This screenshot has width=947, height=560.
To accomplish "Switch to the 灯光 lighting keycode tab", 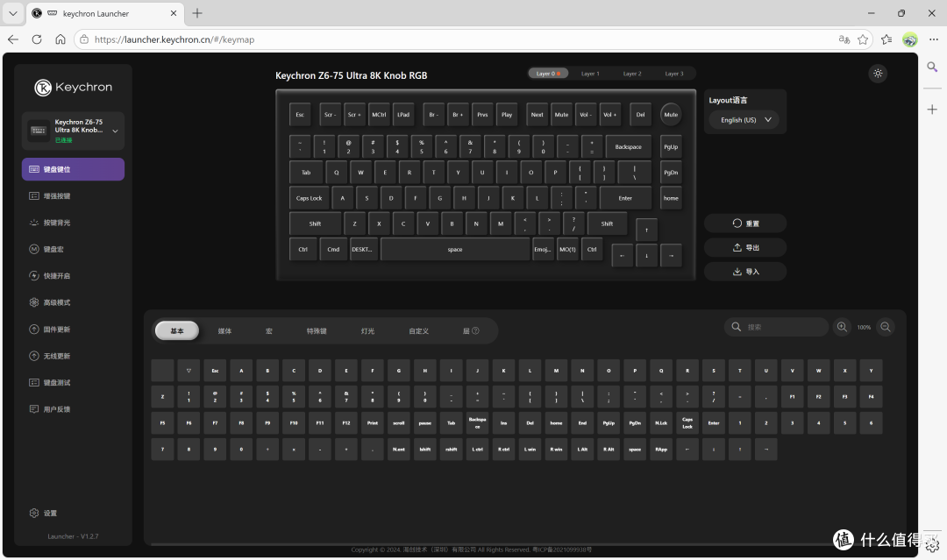I will click(x=367, y=330).
